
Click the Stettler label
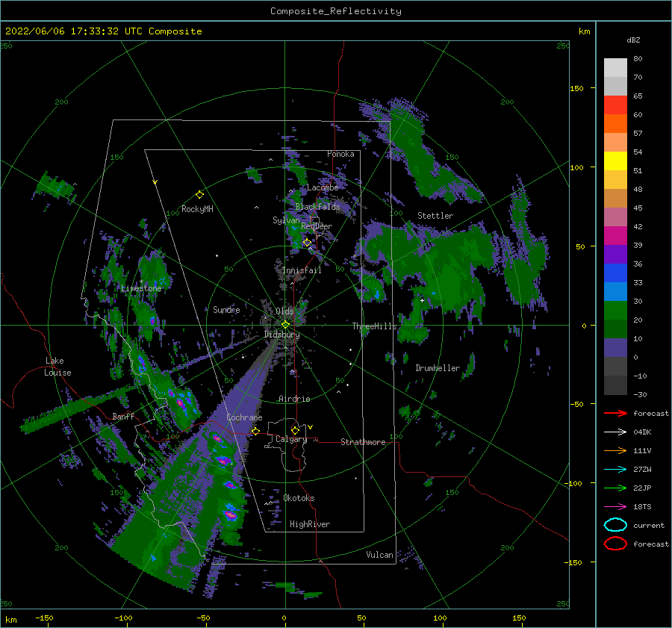pyautogui.click(x=435, y=216)
